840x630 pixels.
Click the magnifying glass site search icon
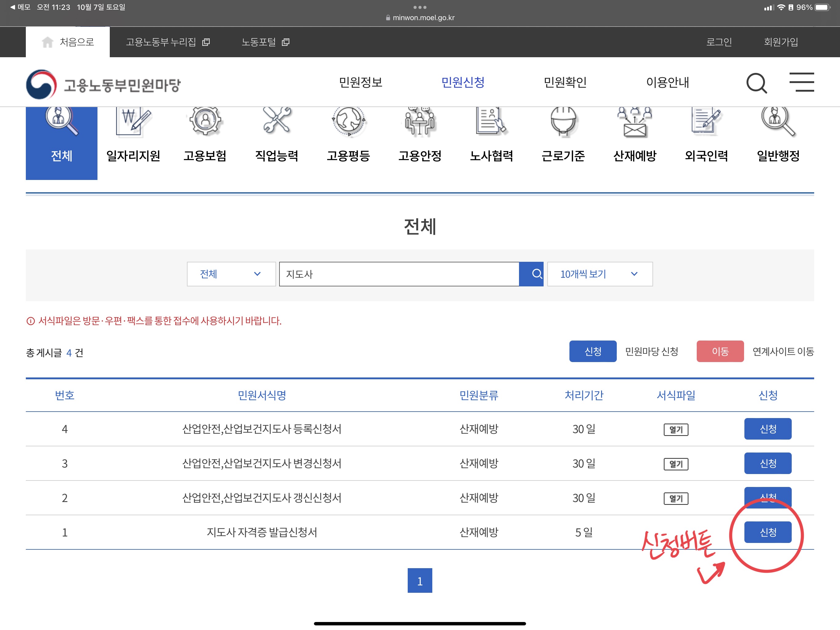(756, 83)
